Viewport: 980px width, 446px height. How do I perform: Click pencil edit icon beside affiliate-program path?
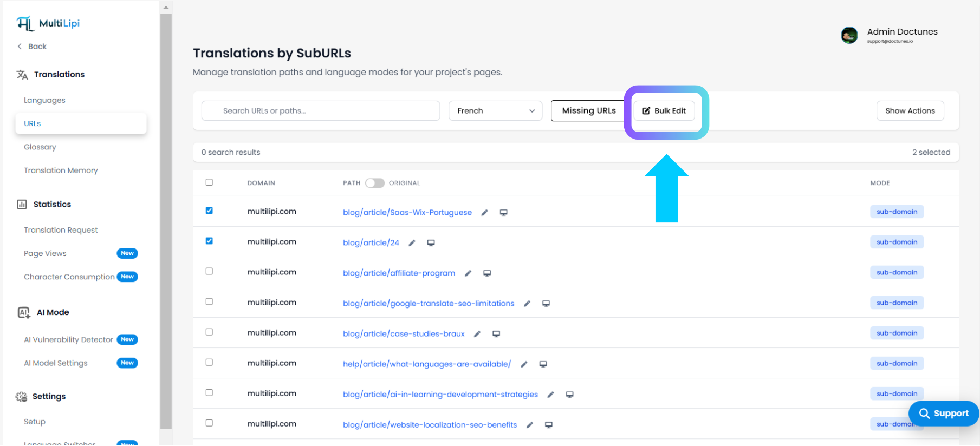(468, 273)
